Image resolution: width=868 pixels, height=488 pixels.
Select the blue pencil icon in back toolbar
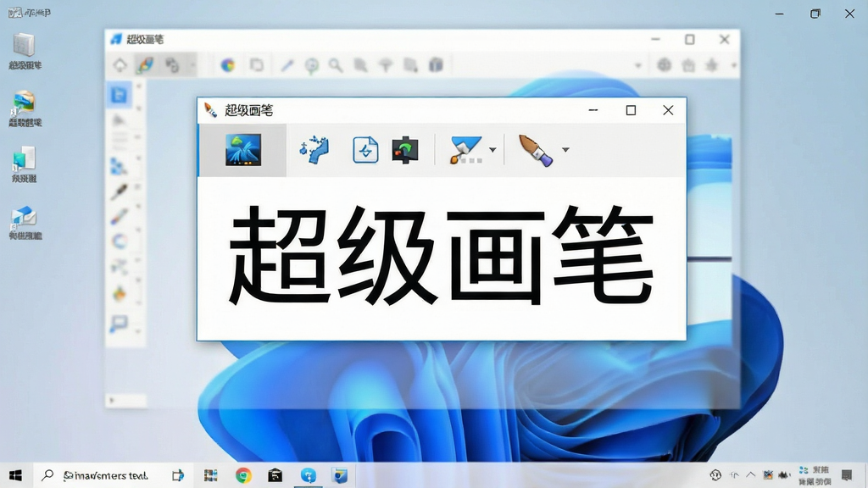(x=287, y=65)
